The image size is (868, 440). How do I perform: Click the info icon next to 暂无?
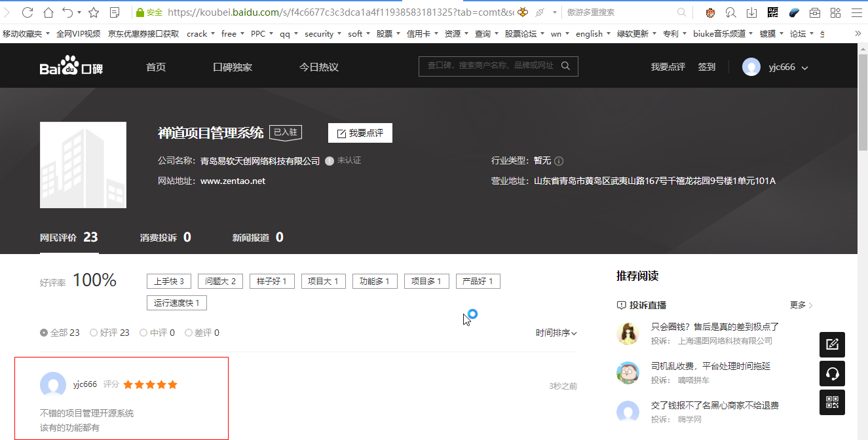pyautogui.click(x=559, y=161)
